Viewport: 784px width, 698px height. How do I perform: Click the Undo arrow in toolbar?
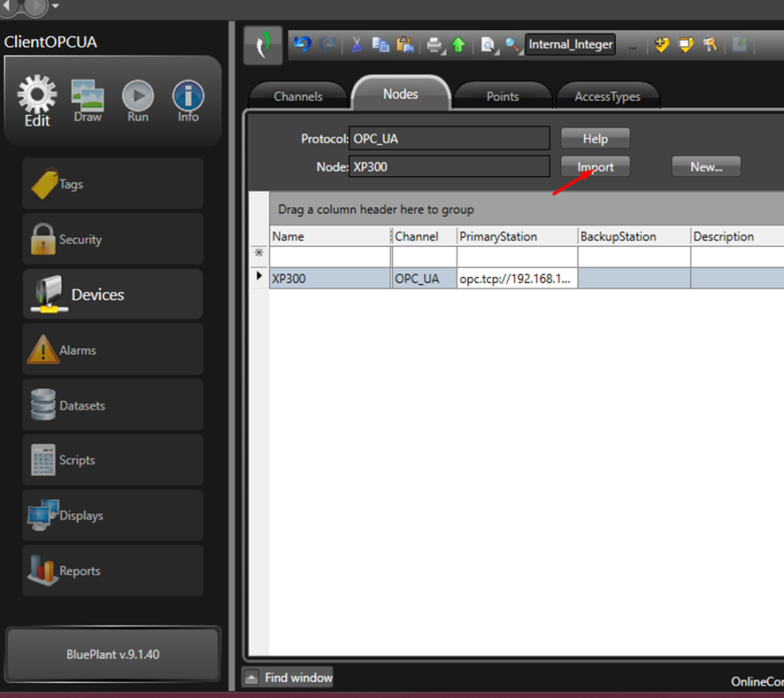[303, 44]
